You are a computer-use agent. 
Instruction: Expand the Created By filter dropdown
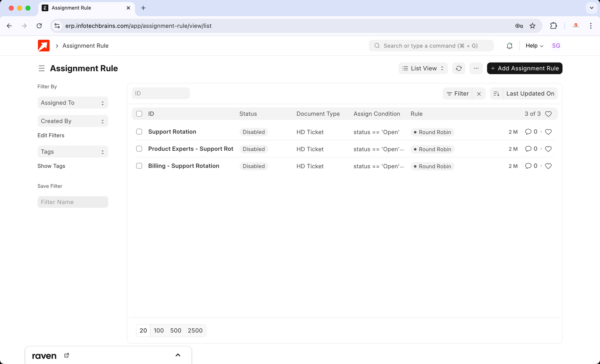(x=73, y=121)
